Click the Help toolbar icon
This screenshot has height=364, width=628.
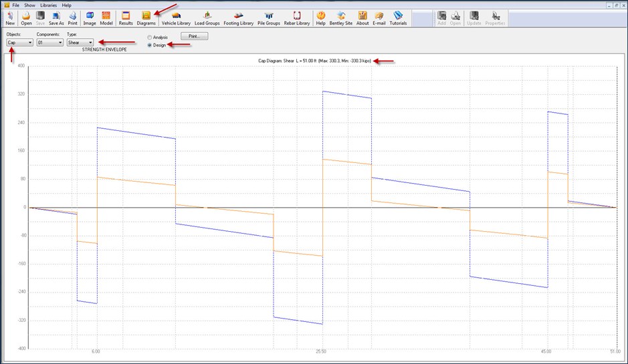click(321, 19)
